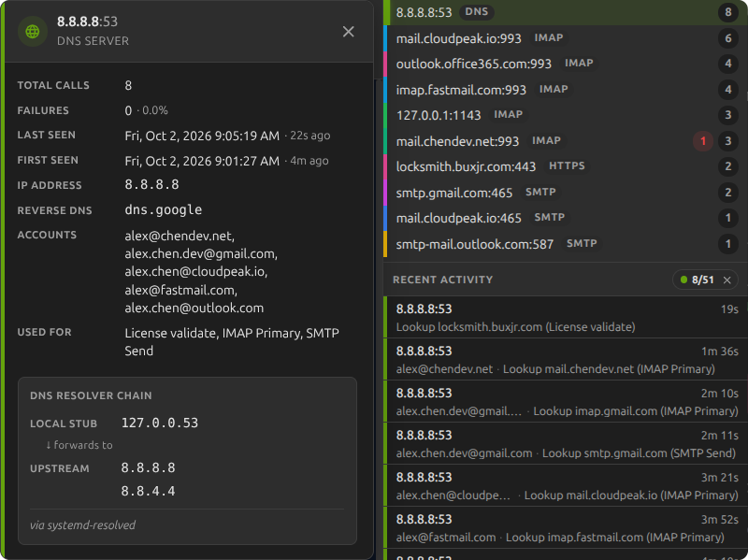Click Last Seen timestamp 9:05:19 AM

pyautogui.click(x=202, y=136)
